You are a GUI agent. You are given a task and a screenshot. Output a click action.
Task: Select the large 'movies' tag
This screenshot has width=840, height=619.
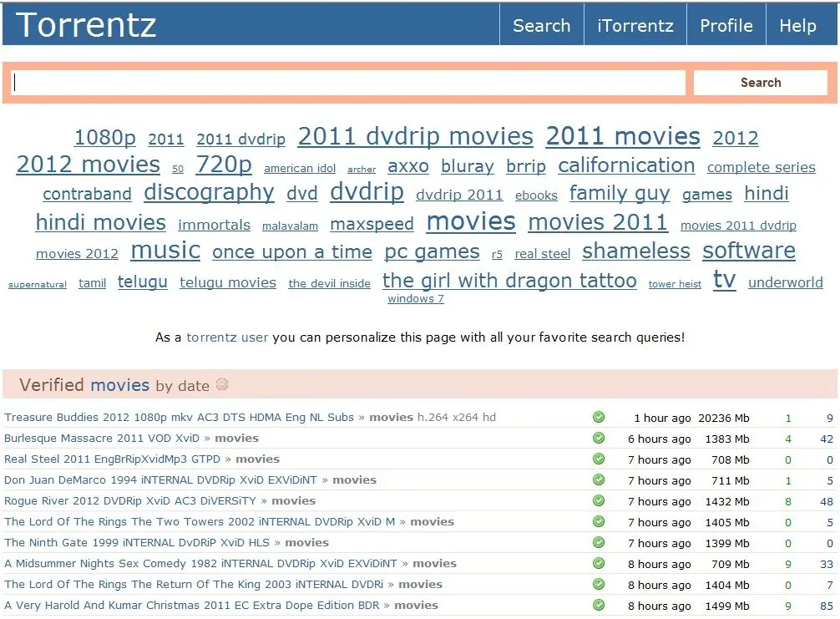coord(471,221)
